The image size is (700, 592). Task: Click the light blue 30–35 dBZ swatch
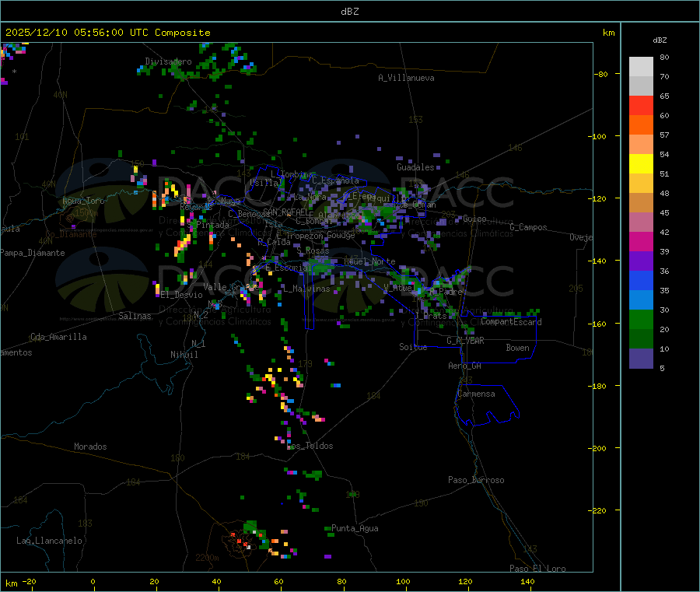(641, 300)
